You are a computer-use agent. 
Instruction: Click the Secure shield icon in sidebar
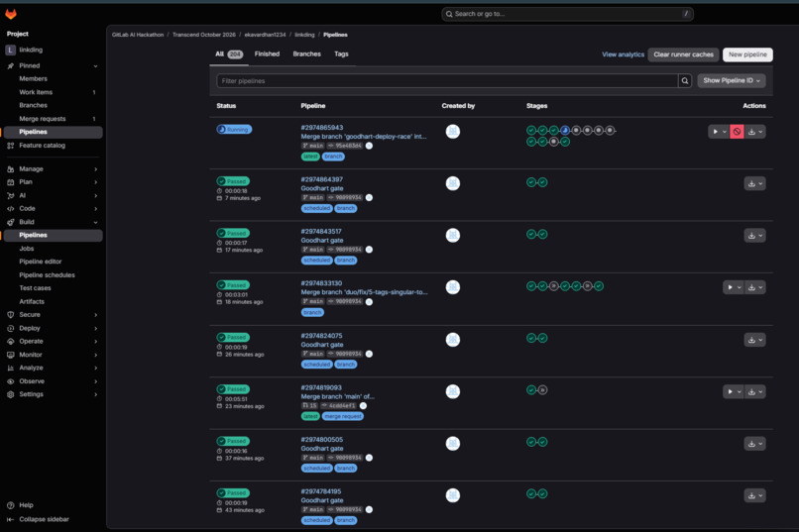coord(10,315)
